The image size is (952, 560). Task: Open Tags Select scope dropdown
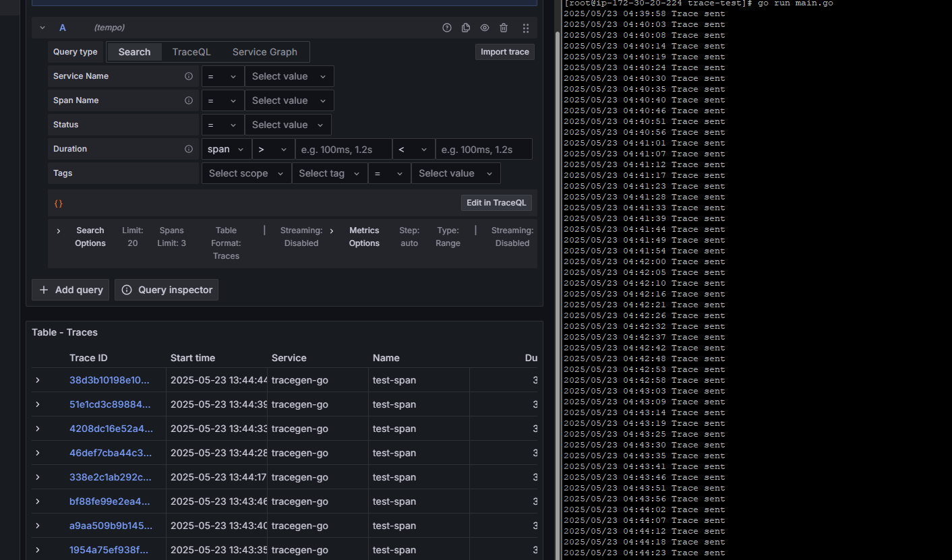pyautogui.click(x=247, y=173)
